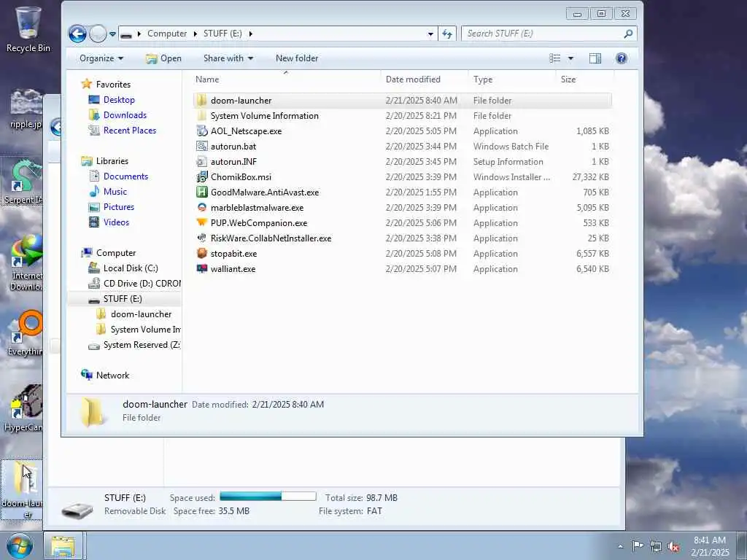747x560 pixels.
Task: Select Local Disk (C:) in navigation pane
Action: 131,268
